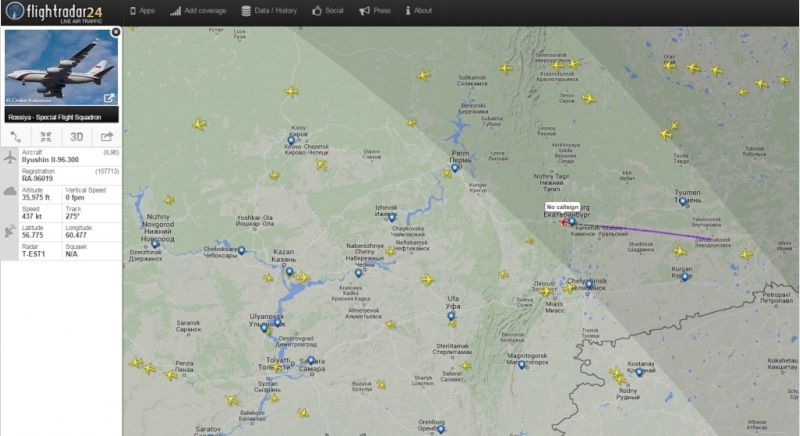Click the Kazan airport marker
This screenshot has width=800, height=436.
click(x=289, y=272)
